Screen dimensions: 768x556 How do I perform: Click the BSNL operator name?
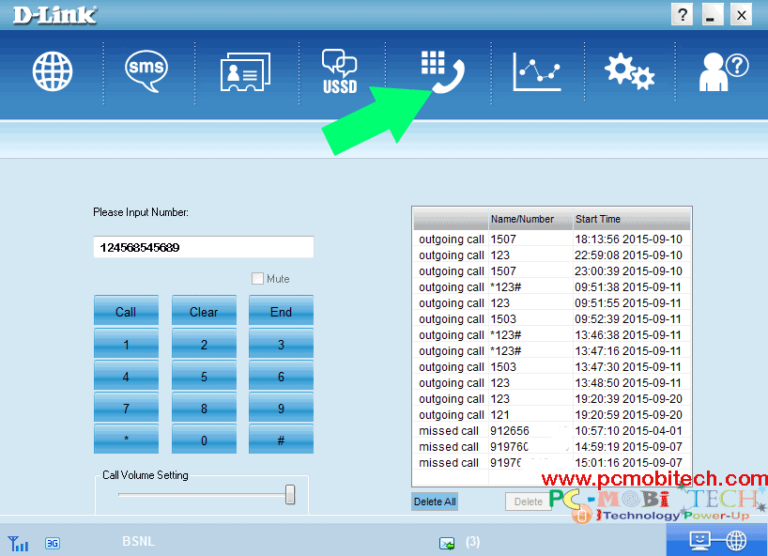139,541
